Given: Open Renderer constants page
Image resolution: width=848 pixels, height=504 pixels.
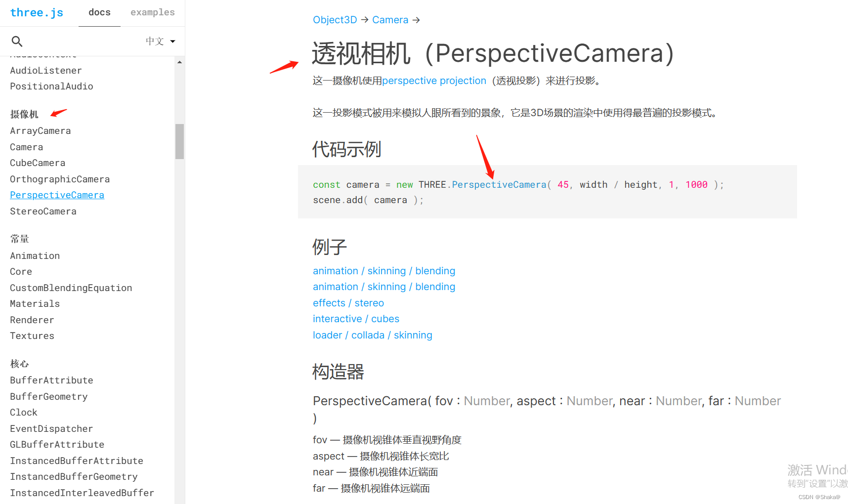Looking at the screenshot, I should coord(32,320).
